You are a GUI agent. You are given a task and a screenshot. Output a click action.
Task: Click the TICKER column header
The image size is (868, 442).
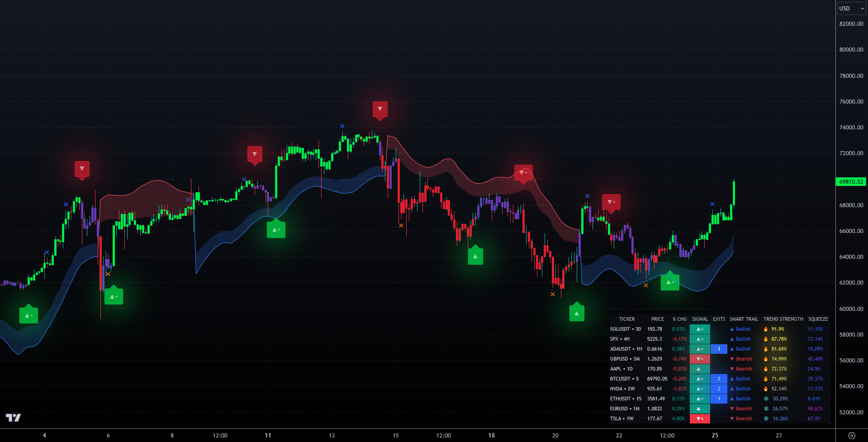coord(627,318)
